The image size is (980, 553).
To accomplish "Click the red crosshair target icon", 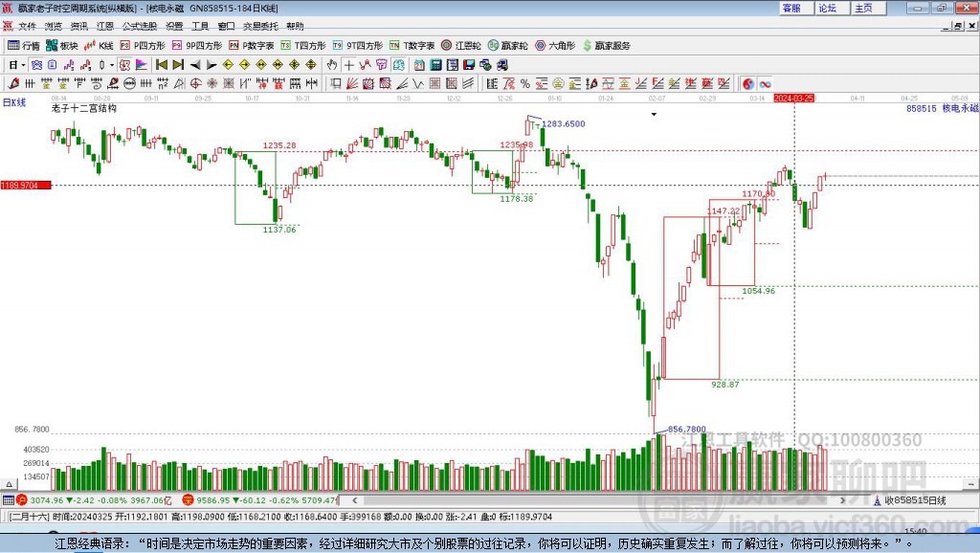I will point(195,84).
